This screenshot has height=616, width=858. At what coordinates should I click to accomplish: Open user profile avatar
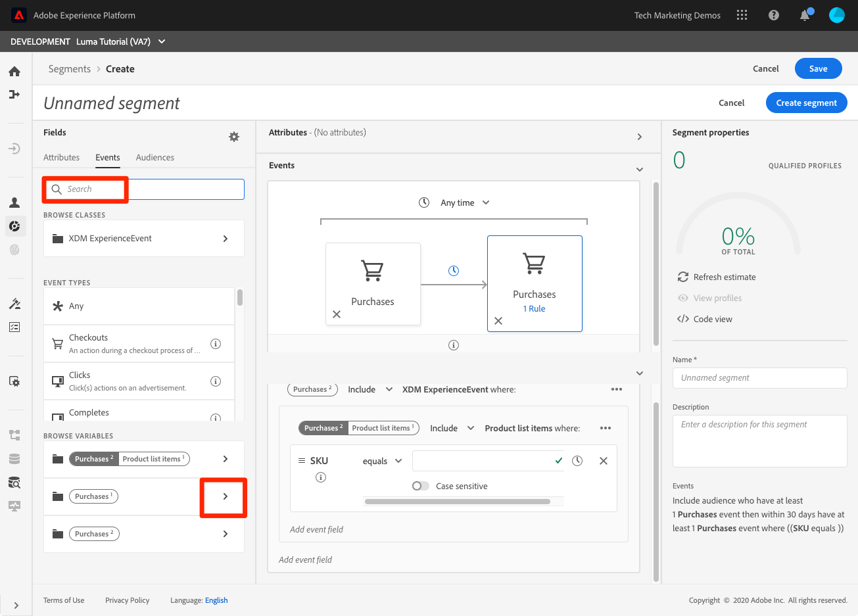[x=837, y=15]
